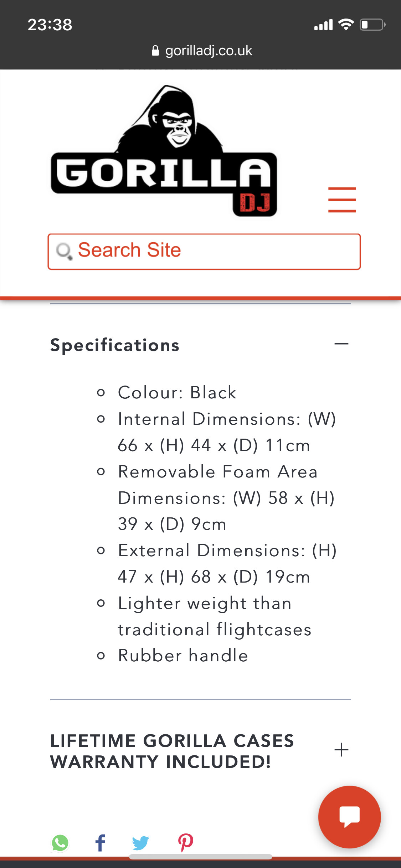Tap the status bar clock showing 23:38
Image resolution: width=401 pixels, height=868 pixels.
point(50,25)
